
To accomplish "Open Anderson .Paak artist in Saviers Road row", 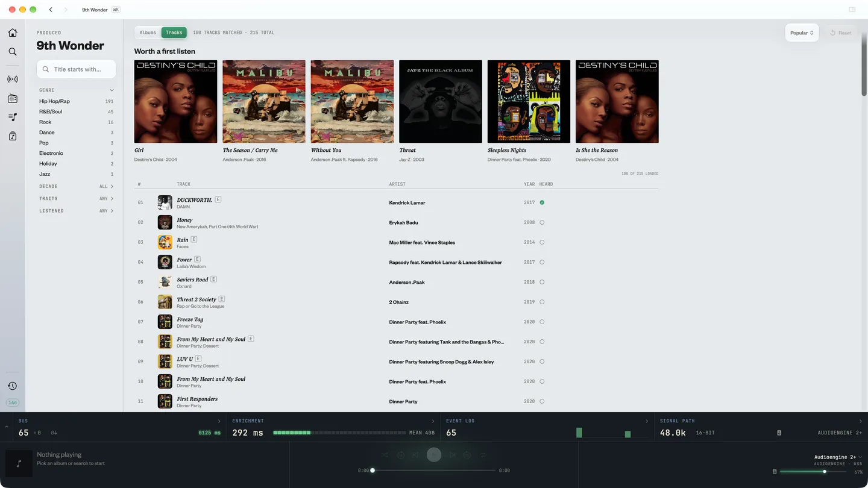I will [x=406, y=282].
